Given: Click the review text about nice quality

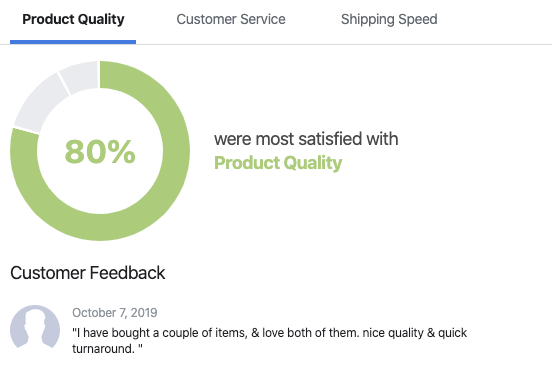Looking at the screenshot, I should (270, 340).
